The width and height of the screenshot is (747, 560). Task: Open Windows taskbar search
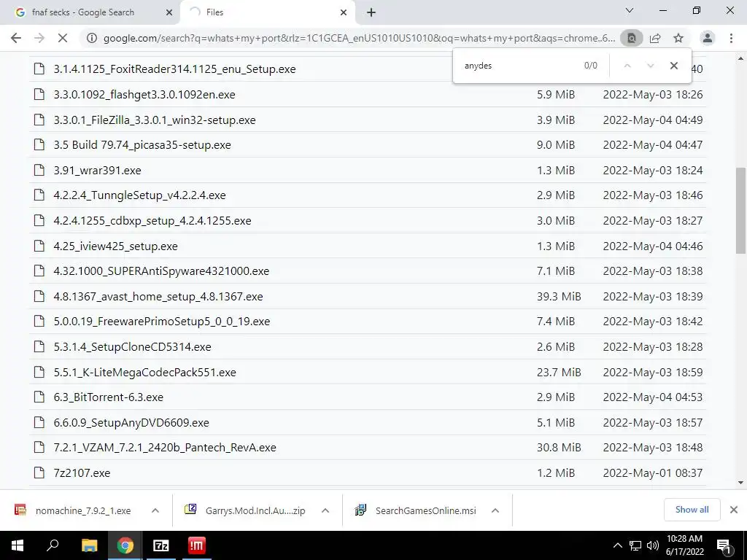pyautogui.click(x=53, y=545)
